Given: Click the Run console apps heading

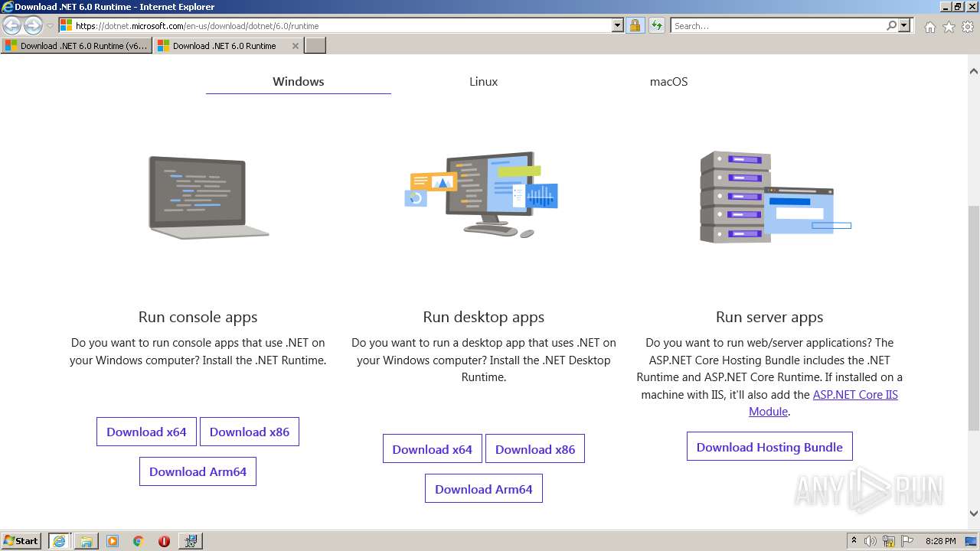Looking at the screenshot, I should pyautogui.click(x=198, y=317).
